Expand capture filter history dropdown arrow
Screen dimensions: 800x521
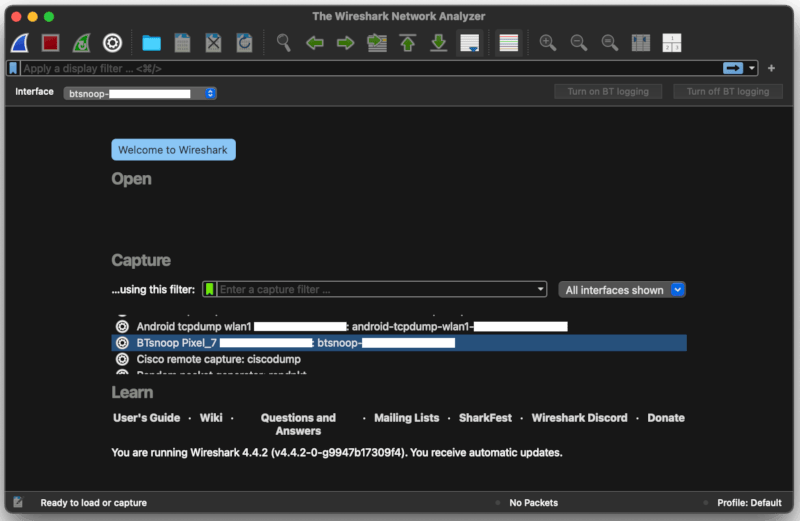click(540, 289)
